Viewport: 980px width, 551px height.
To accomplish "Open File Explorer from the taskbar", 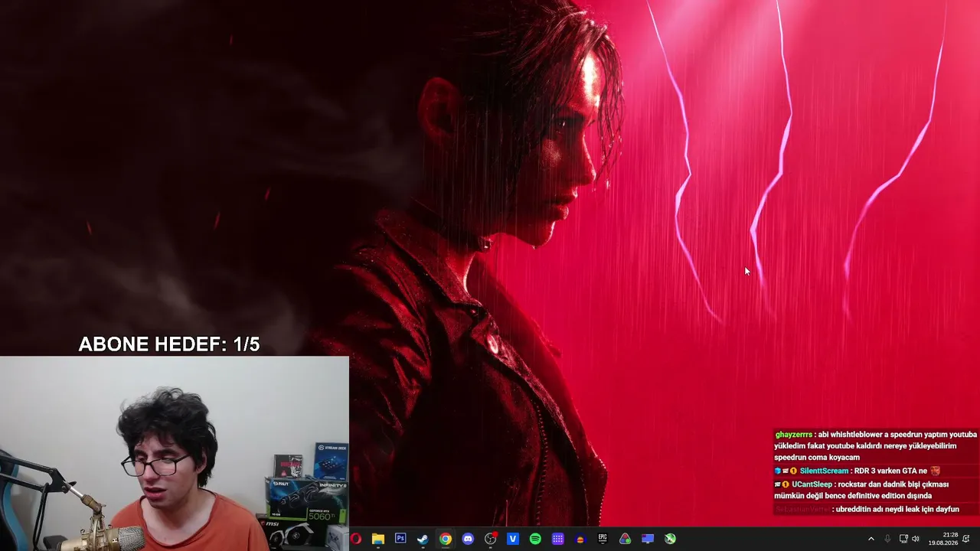I will (377, 539).
